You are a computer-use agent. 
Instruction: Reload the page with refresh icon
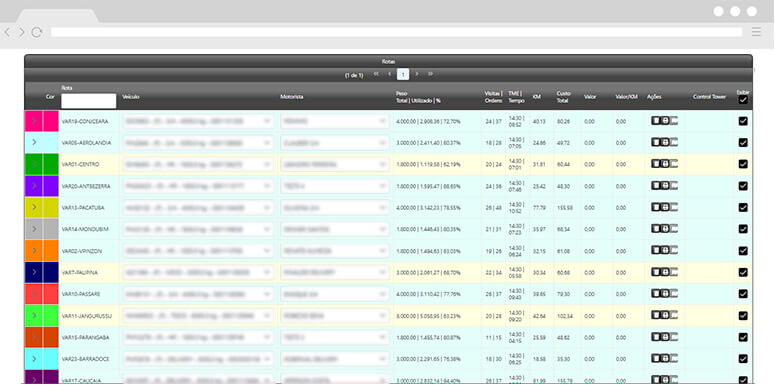point(37,32)
